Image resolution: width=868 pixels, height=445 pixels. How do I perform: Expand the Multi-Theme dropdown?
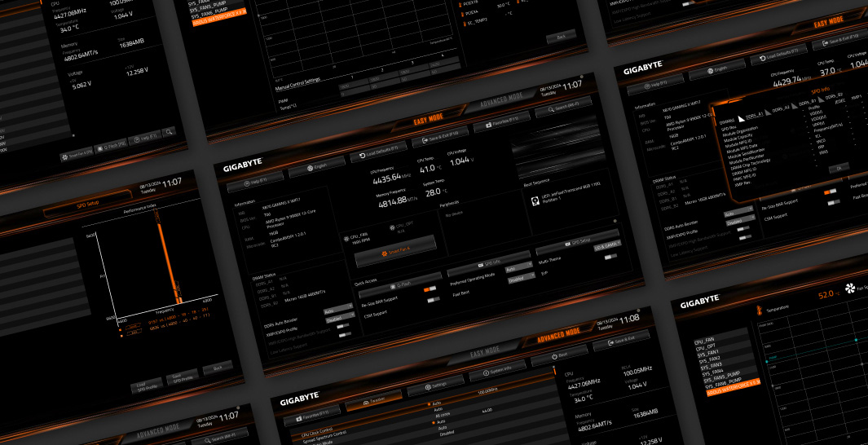pyautogui.click(x=607, y=243)
